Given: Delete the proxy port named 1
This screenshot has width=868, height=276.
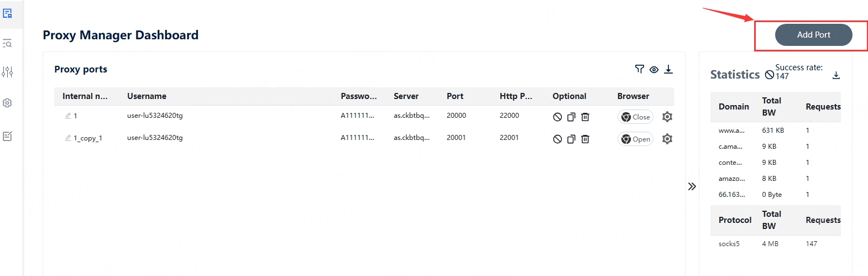Looking at the screenshot, I should pos(585,117).
